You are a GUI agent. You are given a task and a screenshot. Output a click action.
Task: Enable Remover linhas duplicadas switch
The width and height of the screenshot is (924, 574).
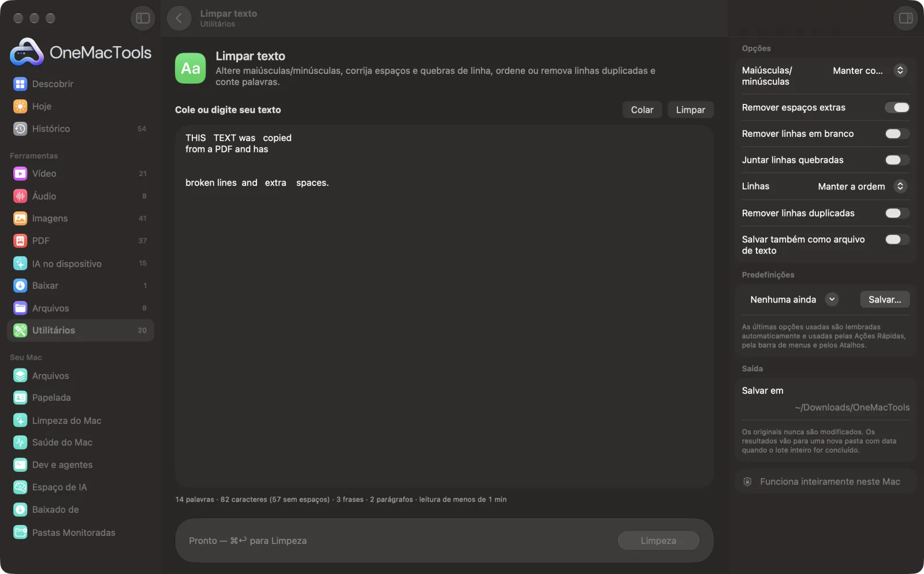coord(897,213)
